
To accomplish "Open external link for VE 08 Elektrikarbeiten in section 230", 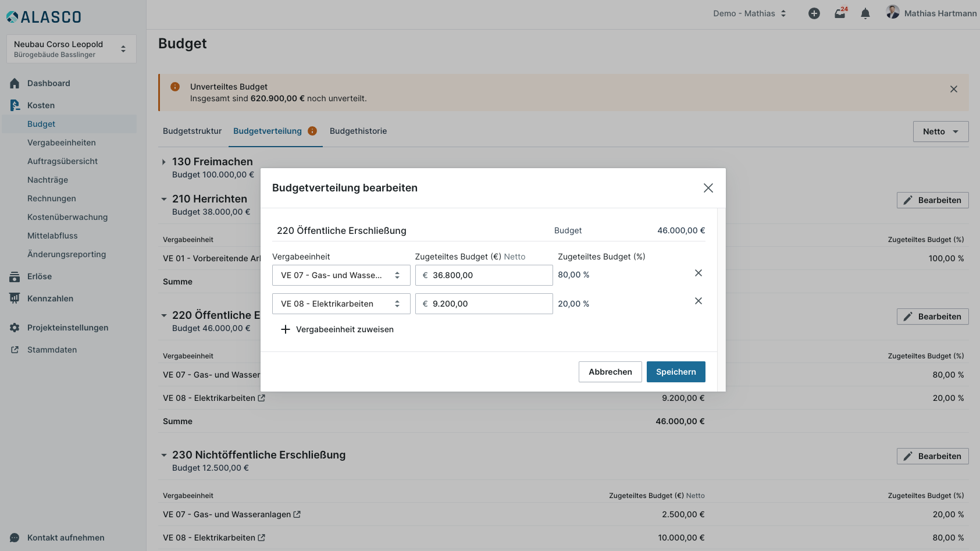I will [x=262, y=538].
